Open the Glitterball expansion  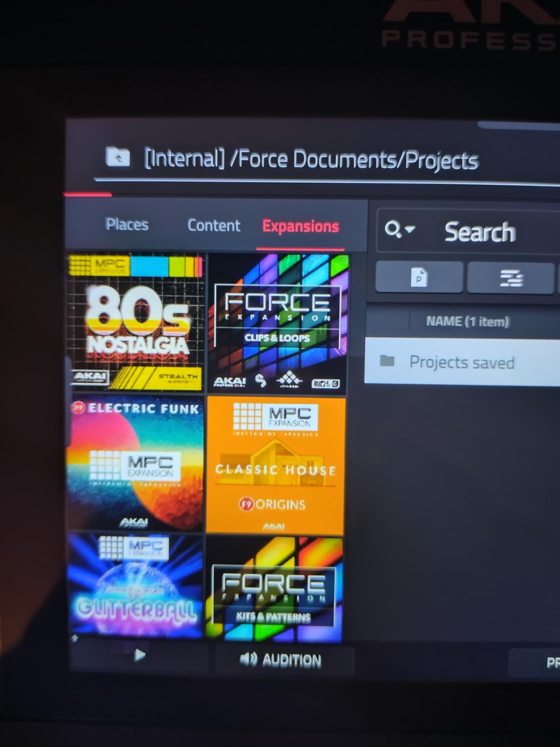pos(136,585)
